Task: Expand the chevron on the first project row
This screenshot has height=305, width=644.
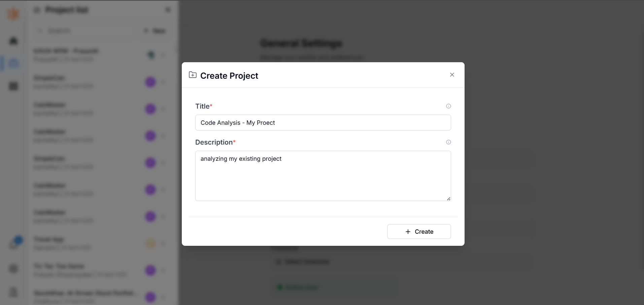Action: click(163, 55)
